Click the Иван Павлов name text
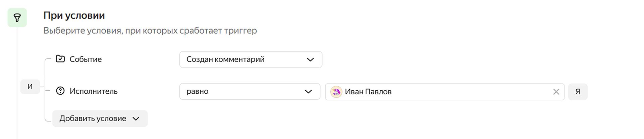This screenshot has width=644, height=139. click(x=368, y=92)
